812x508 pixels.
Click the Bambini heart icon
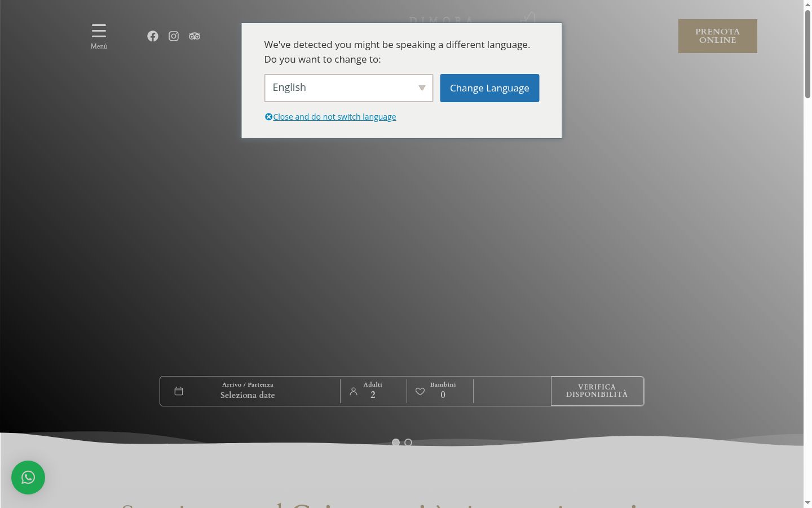tap(420, 391)
